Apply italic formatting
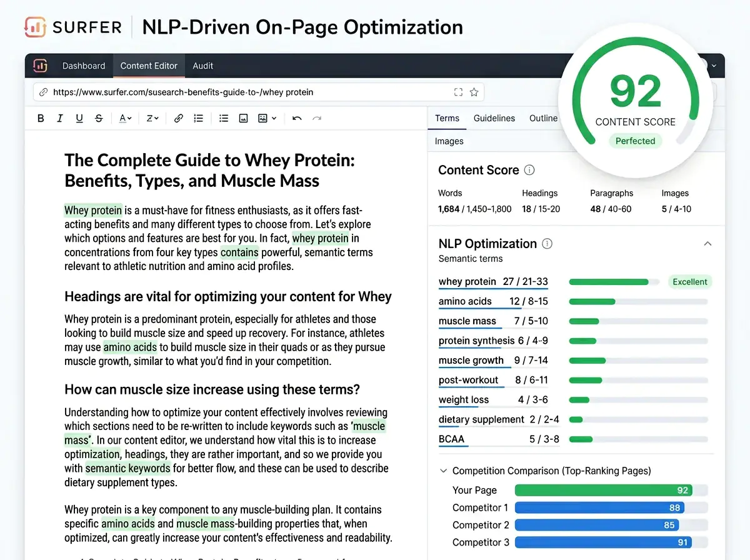Image resolution: width=750 pixels, height=560 pixels. coord(60,117)
